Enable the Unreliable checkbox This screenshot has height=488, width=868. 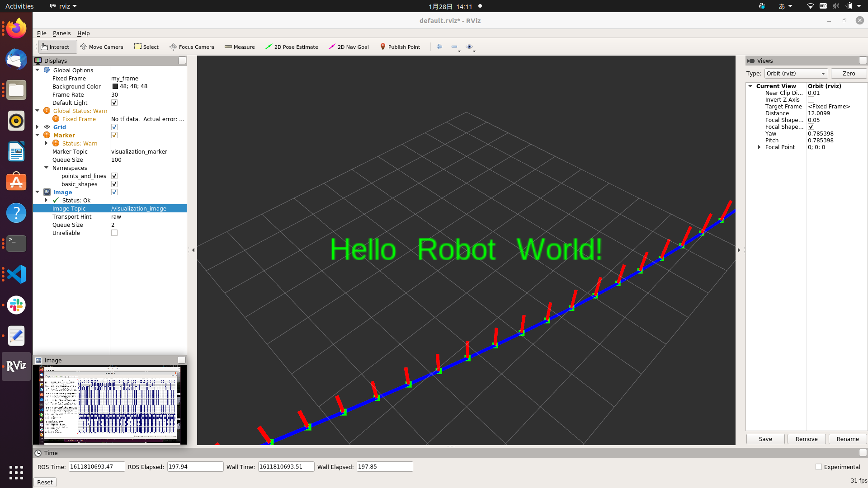114,233
